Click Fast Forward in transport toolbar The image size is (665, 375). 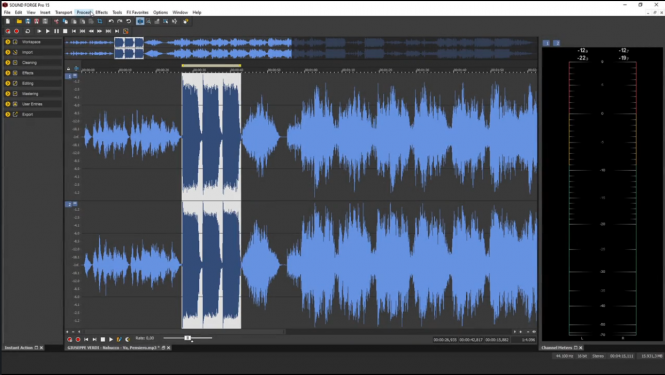point(100,31)
